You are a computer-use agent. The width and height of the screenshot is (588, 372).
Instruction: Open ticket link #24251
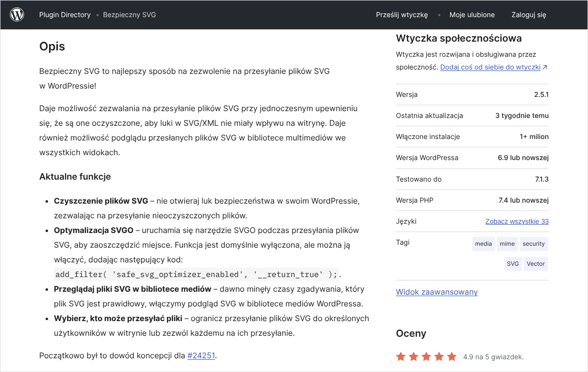coord(201,355)
